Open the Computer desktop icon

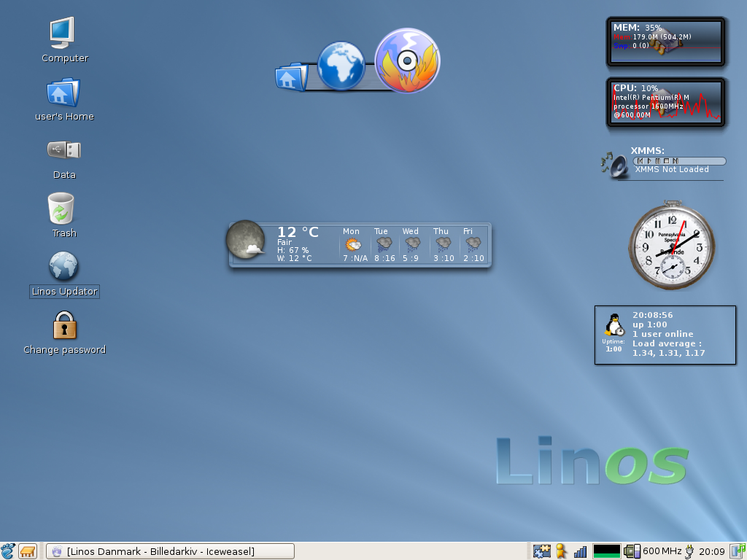click(63, 33)
